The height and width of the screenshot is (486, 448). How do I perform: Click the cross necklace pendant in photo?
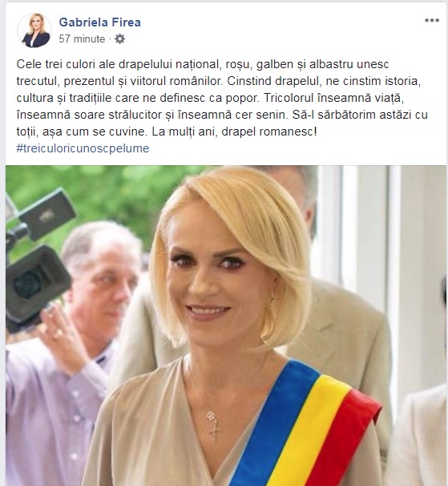click(x=213, y=427)
